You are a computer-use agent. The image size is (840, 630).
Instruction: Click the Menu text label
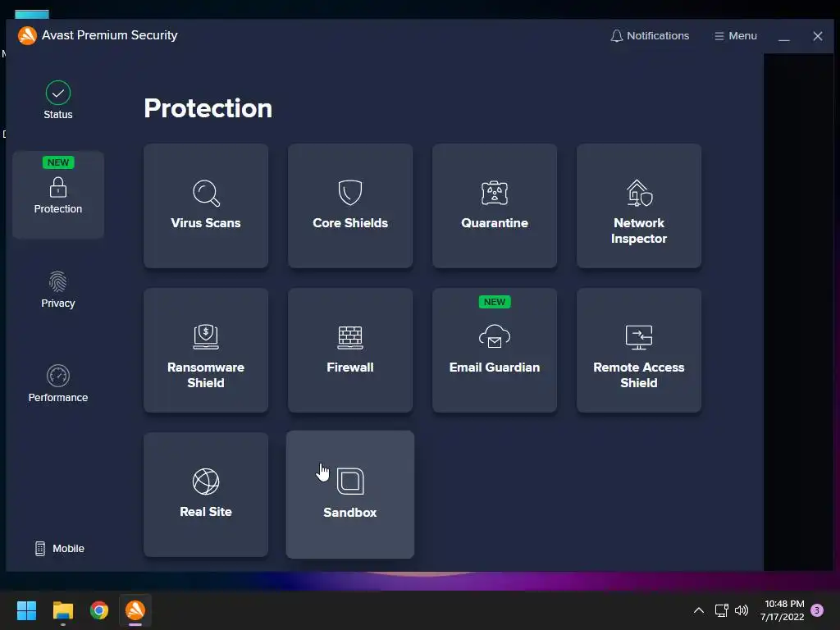(742, 36)
